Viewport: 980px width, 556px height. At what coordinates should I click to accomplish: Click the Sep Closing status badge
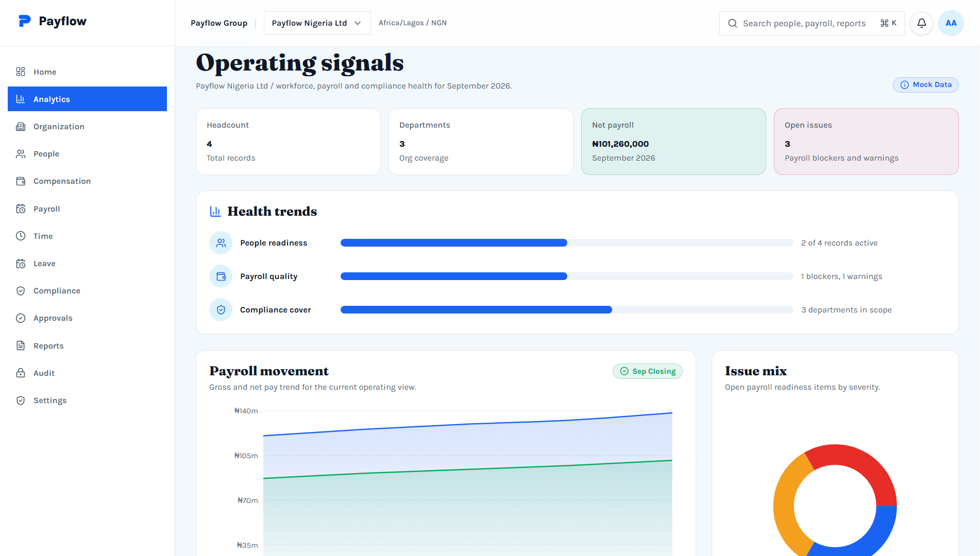pos(647,371)
